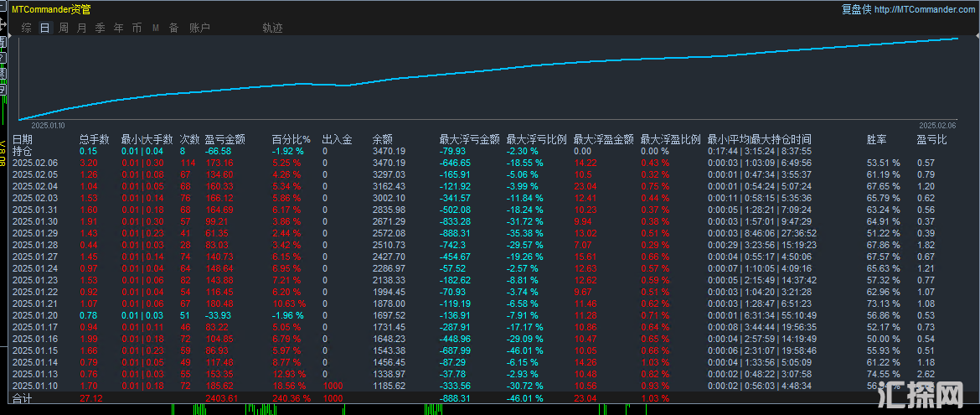This screenshot has height=415, width=980.
Task: Select the 2025.01.29 date row
Action: tap(36, 233)
